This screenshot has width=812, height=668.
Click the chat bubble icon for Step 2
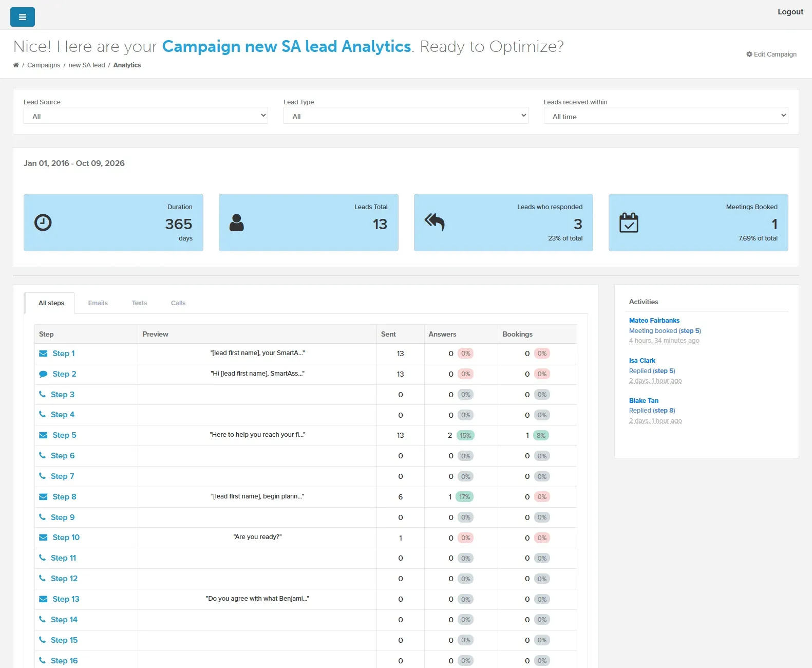click(44, 374)
